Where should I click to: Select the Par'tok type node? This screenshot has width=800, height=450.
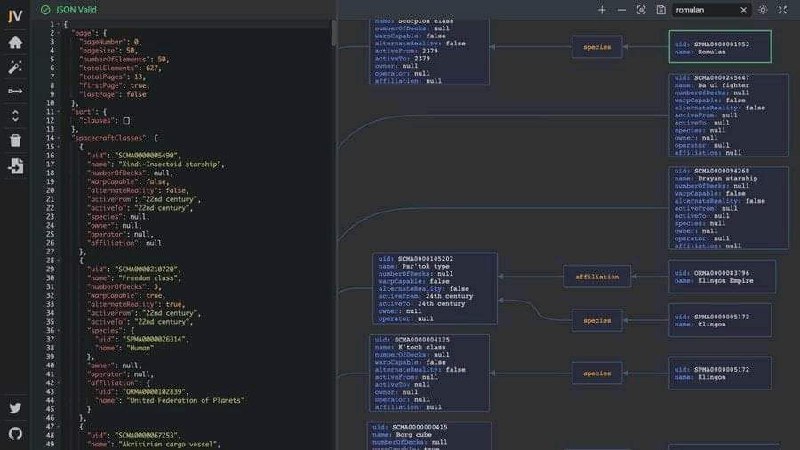click(x=435, y=288)
